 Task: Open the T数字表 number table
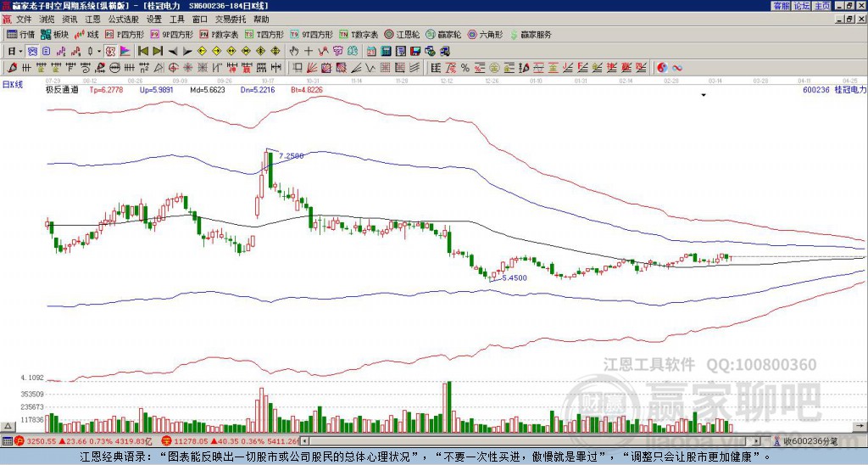(359, 34)
